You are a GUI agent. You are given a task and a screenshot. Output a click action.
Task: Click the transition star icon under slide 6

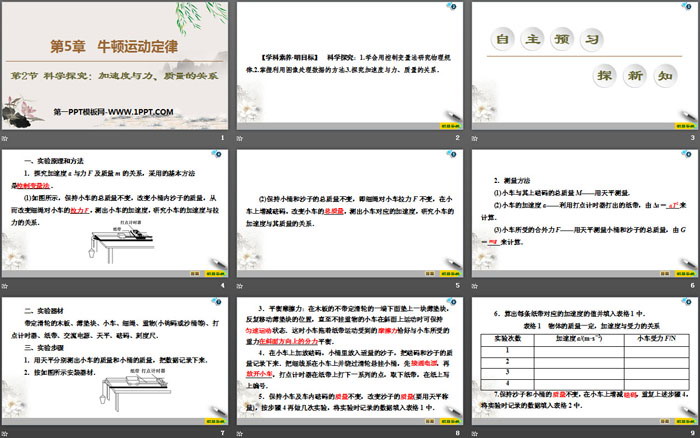click(475, 286)
